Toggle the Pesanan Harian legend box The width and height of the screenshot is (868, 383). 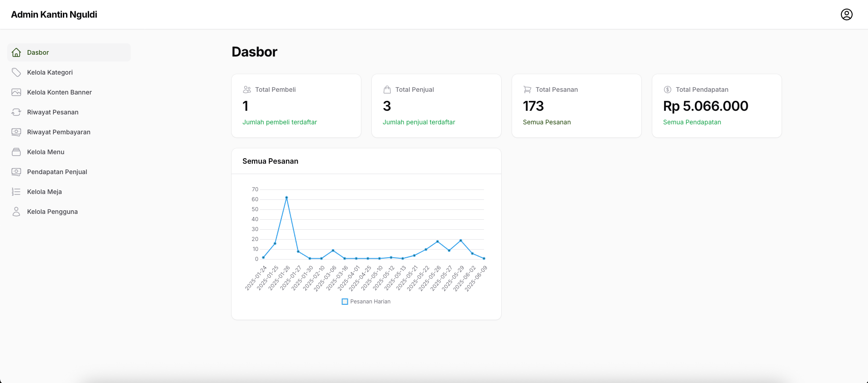[345, 302]
